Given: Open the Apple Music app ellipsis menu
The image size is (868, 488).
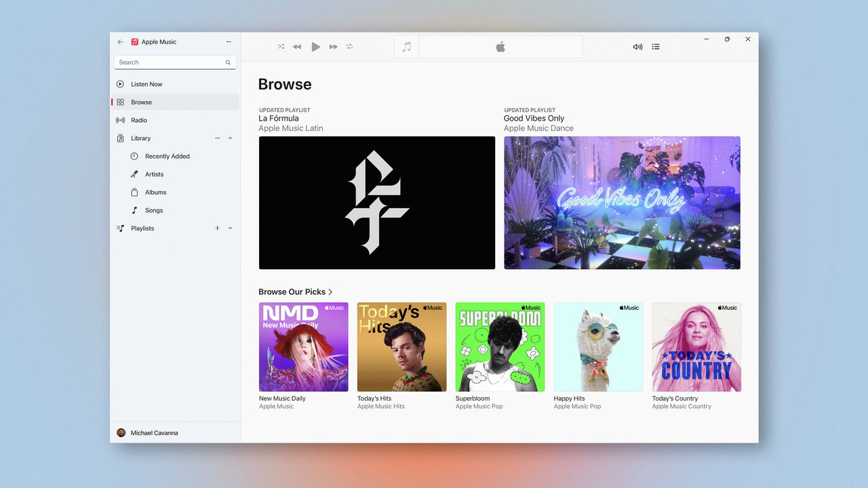Looking at the screenshot, I should [x=229, y=41].
